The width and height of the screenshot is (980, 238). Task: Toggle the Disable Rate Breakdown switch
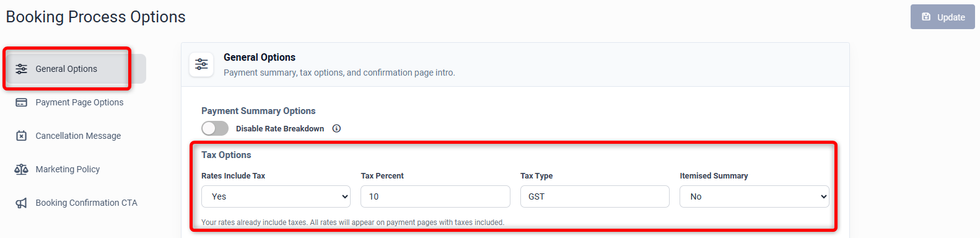(x=215, y=128)
